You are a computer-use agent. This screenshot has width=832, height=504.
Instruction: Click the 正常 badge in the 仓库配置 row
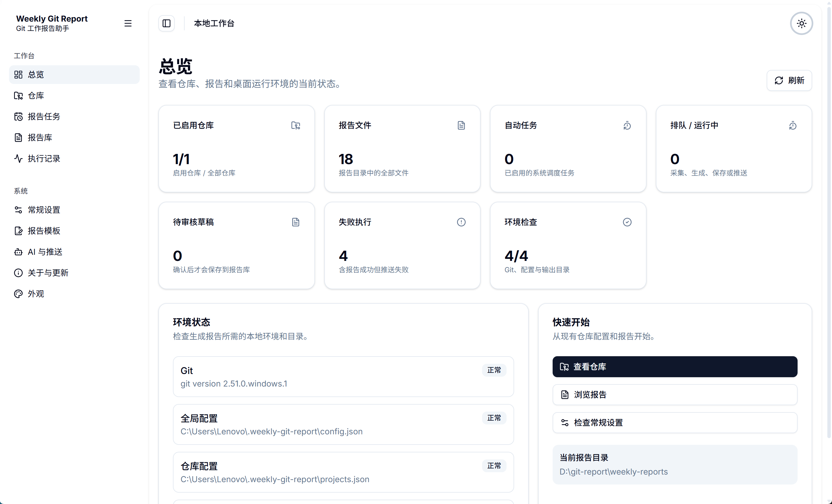click(494, 466)
